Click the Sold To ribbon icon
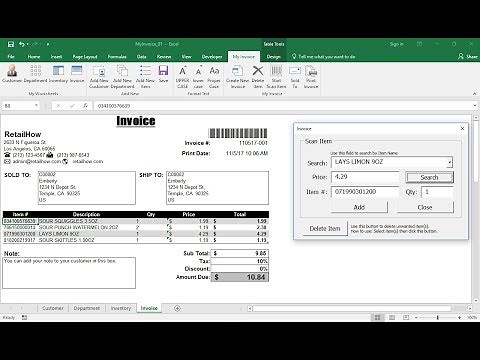This screenshot has width=480, height=360. tap(295, 77)
